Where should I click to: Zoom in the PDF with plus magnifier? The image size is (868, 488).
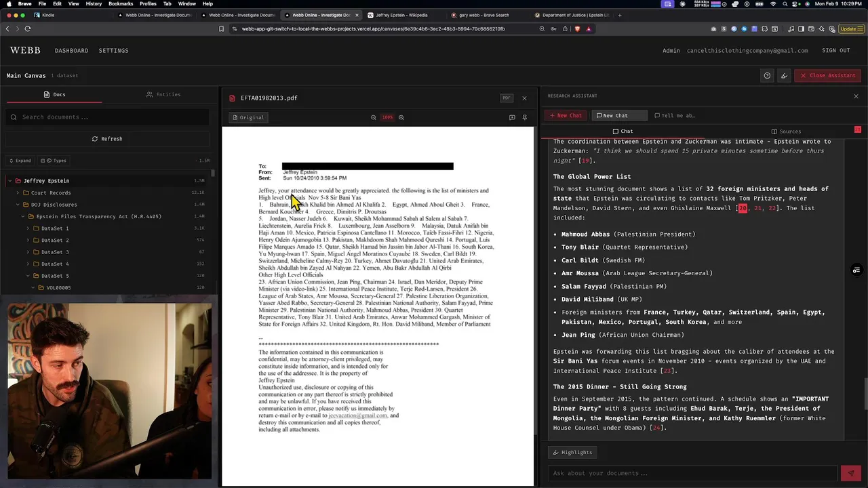pyautogui.click(x=401, y=117)
